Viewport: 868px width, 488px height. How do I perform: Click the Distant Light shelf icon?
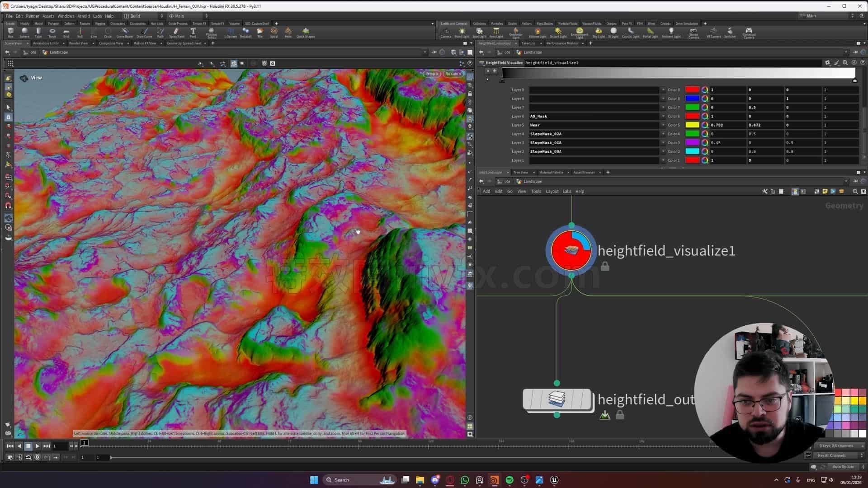558,33
